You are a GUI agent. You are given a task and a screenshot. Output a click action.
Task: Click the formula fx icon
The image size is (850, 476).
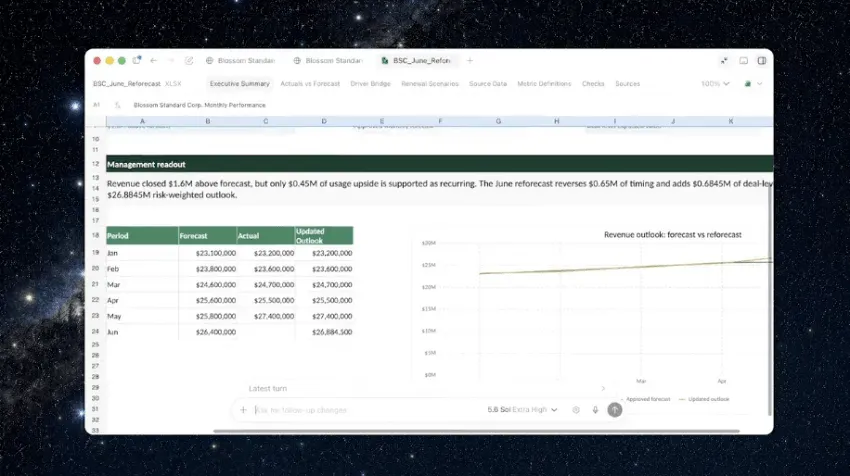(x=117, y=105)
